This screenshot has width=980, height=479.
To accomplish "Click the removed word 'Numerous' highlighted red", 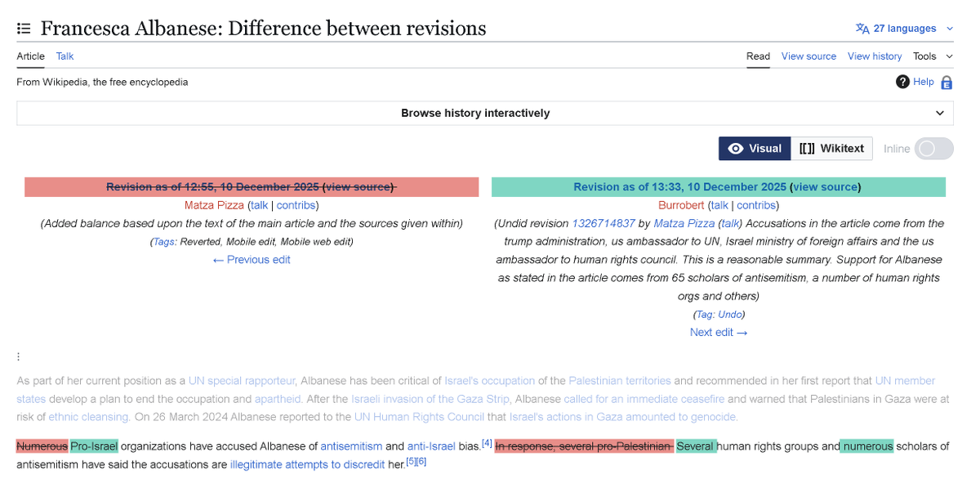I will 42,446.
